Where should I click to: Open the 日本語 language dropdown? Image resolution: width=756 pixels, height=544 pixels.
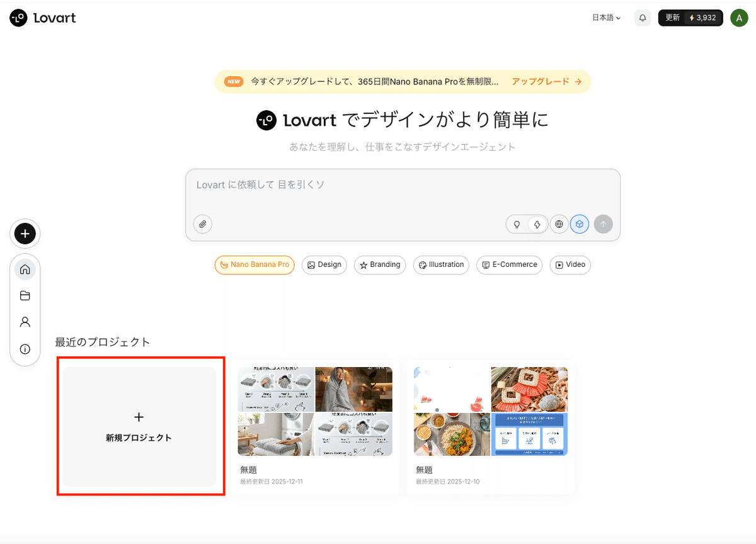coord(606,18)
